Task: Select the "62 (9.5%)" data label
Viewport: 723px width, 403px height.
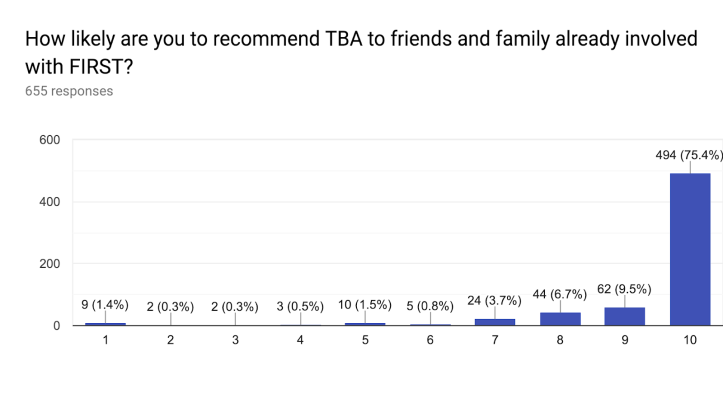Action: (624, 289)
